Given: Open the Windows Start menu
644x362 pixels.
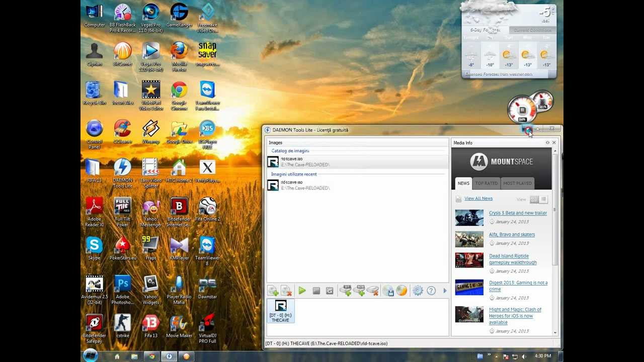Looking at the screenshot, I should point(91,355).
